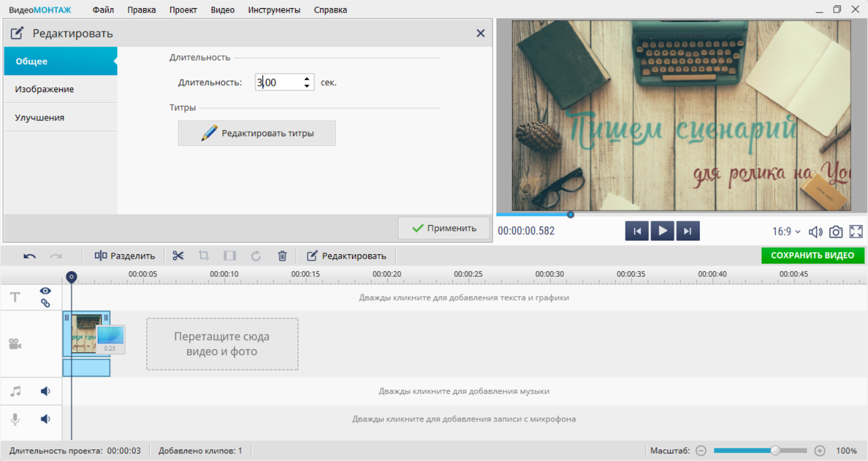The width and height of the screenshot is (868, 461).
Task: Click the Редактировать титры button
Action: 257,133
